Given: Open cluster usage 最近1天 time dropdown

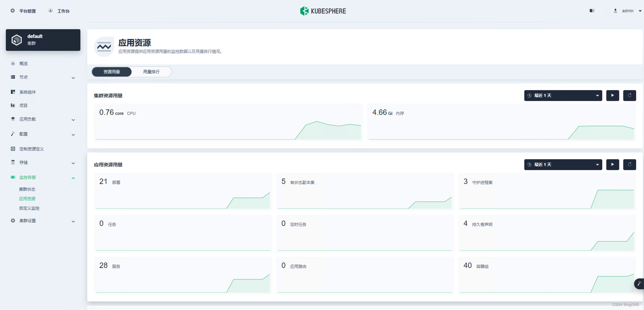Looking at the screenshot, I should (563, 96).
